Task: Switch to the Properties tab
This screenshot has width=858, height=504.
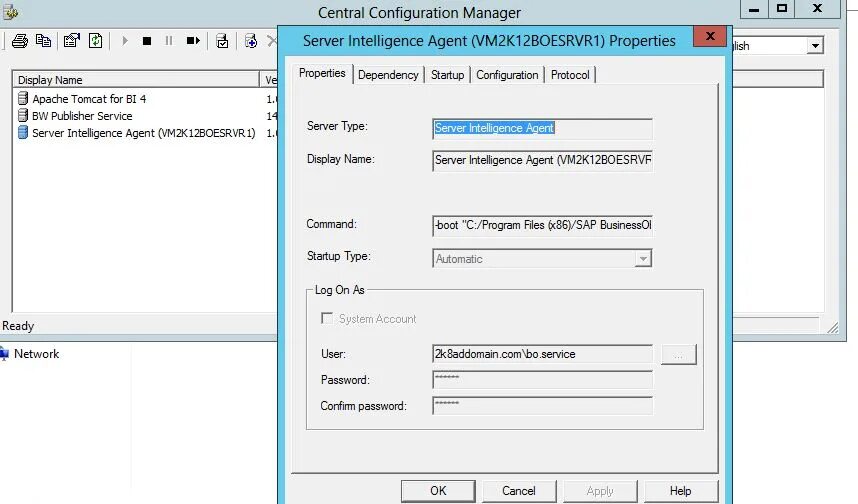Action: (x=322, y=73)
